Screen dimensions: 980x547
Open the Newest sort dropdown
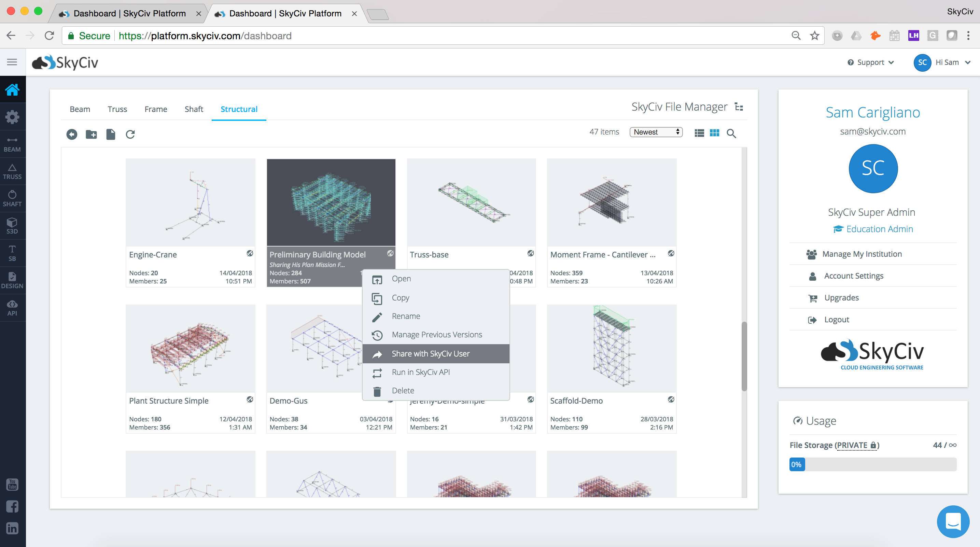point(656,132)
